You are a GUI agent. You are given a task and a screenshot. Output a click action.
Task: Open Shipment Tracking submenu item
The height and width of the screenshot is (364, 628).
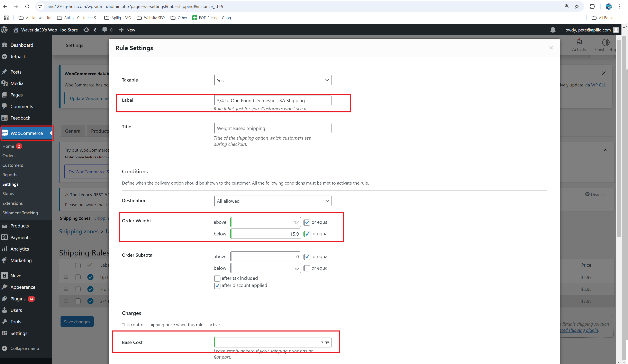(x=20, y=213)
